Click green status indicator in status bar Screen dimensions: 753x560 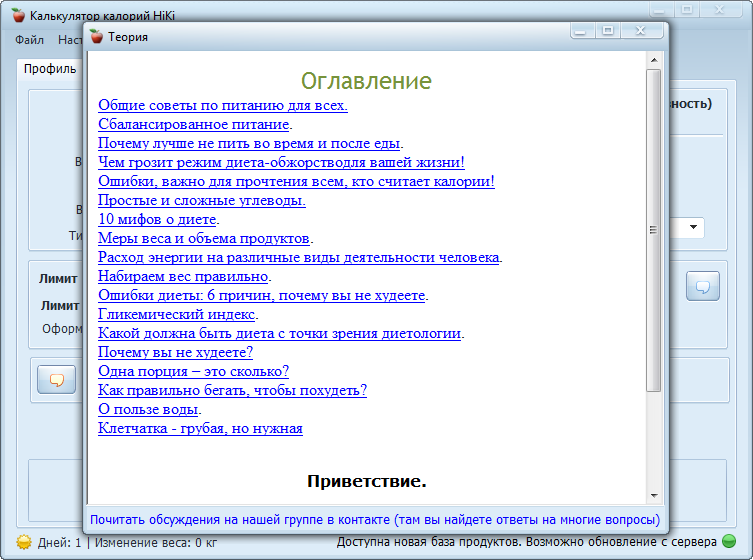[x=729, y=542]
